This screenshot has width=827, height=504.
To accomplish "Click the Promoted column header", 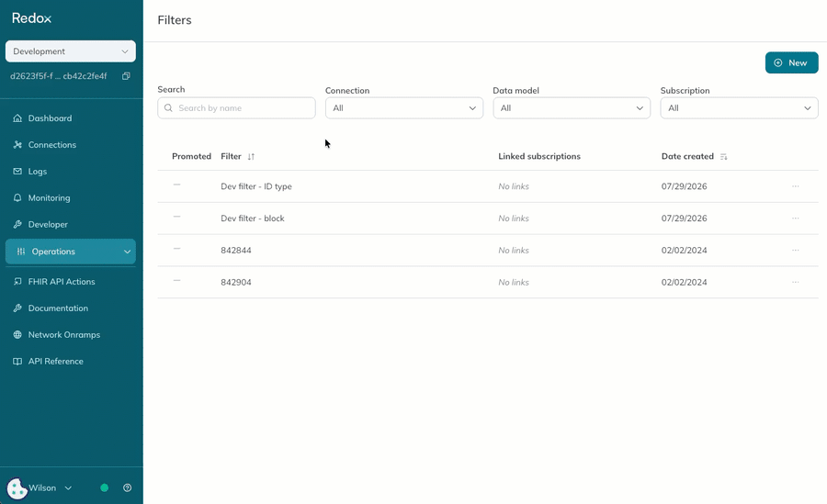I will tap(191, 156).
